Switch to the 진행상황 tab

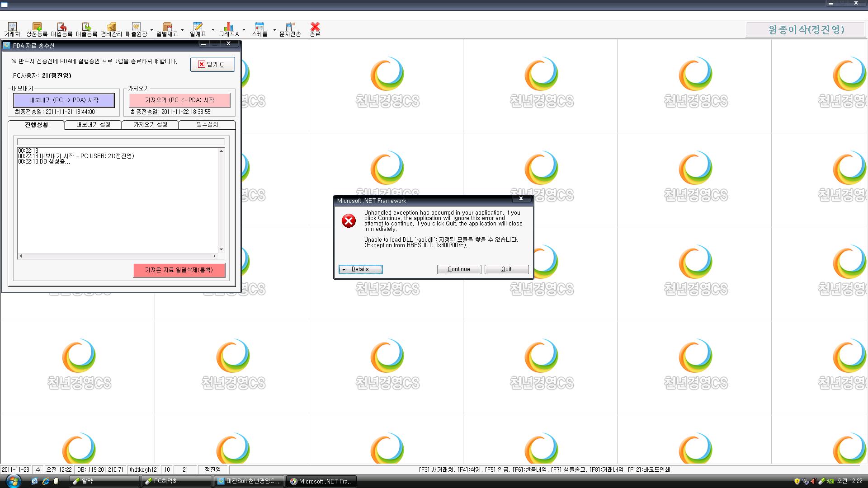pos(37,125)
